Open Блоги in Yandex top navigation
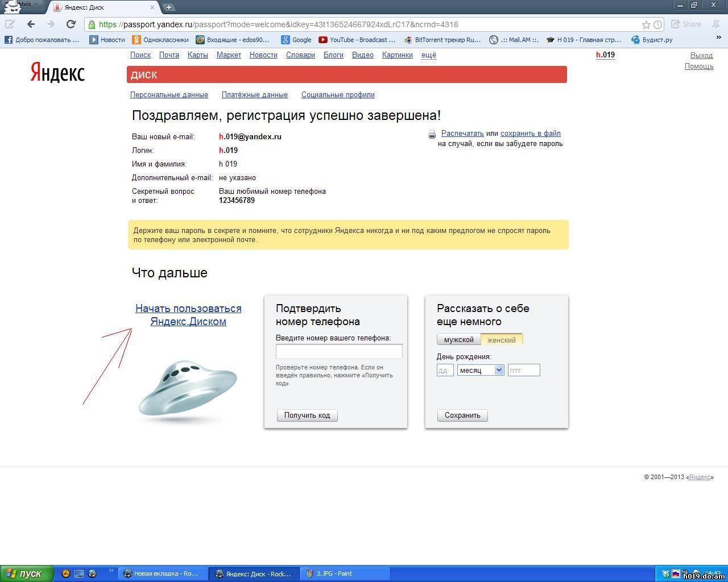728x582 pixels. coord(333,55)
